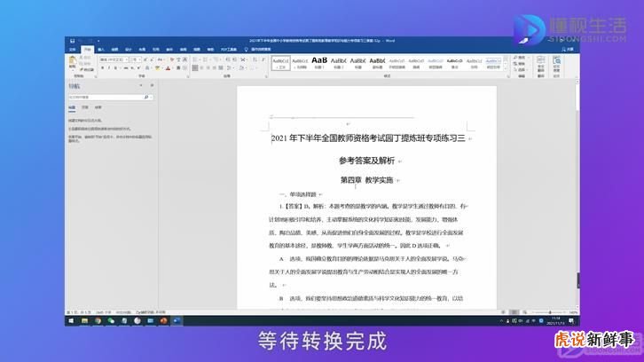
Task: Toggle Italic formatting
Action: [109, 67]
